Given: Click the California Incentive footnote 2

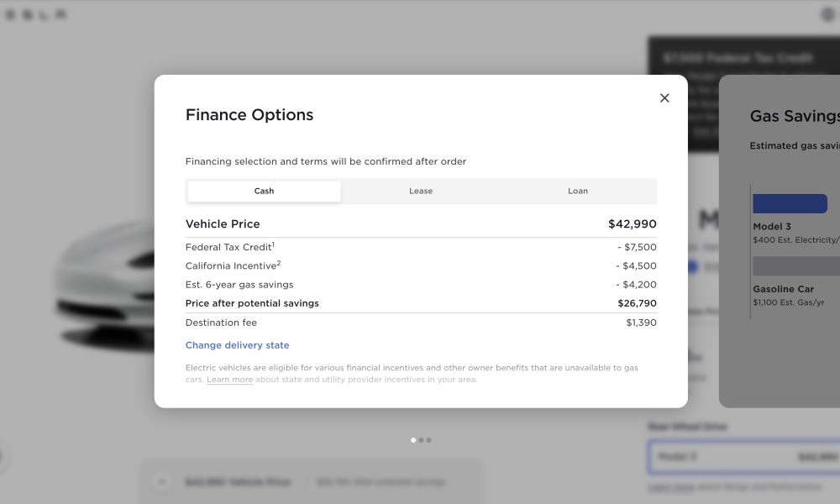Looking at the screenshot, I should coord(279,263).
